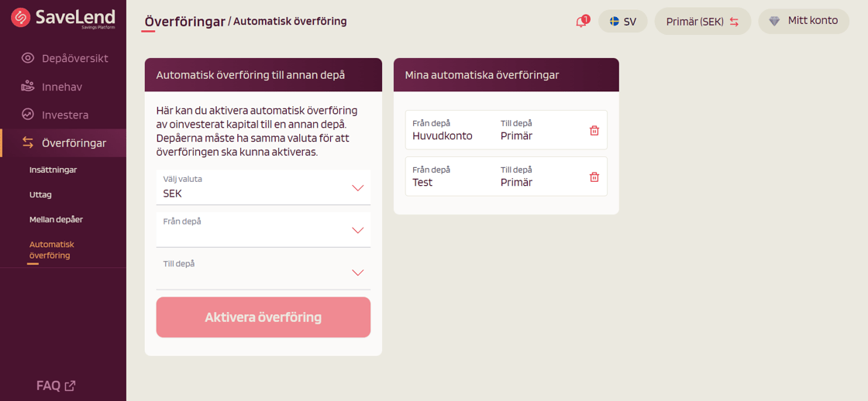Open the Uttag submenu item
868x401 pixels.
(40, 194)
